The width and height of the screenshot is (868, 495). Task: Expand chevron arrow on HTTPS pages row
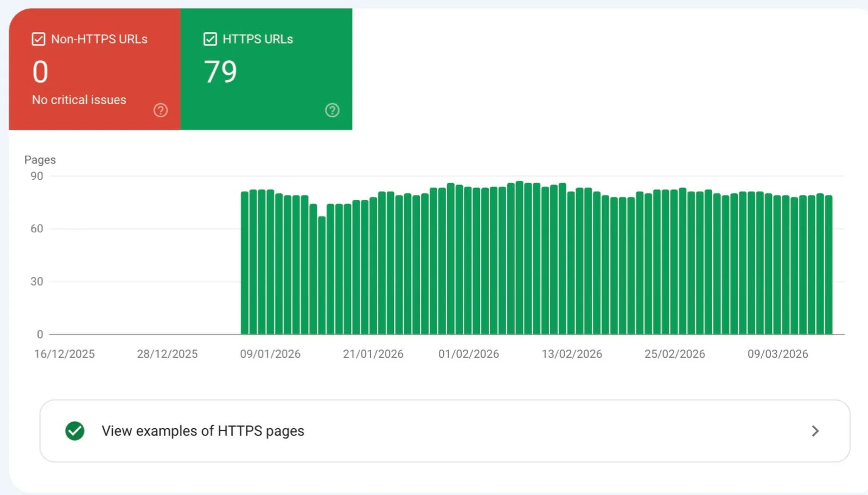click(x=815, y=431)
